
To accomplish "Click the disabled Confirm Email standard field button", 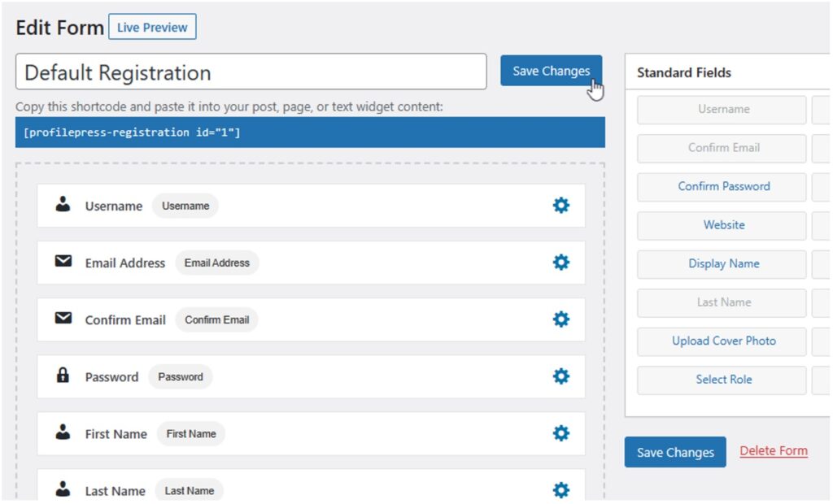I will point(722,149).
